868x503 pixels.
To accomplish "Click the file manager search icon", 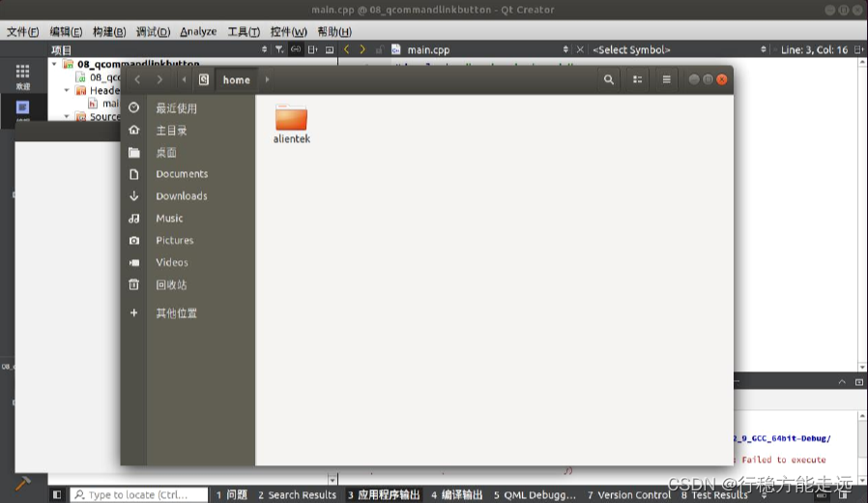I will (x=608, y=79).
